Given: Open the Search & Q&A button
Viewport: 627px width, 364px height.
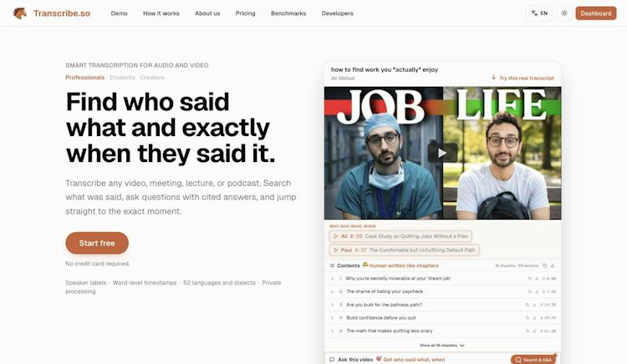Looking at the screenshot, I should [x=533, y=360].
